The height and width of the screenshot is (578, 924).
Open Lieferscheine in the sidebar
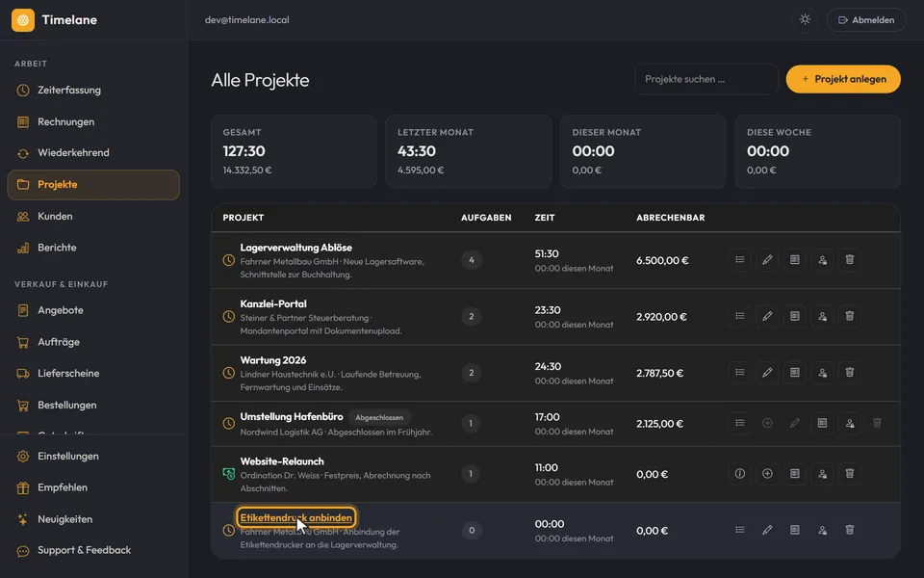click(93, 374)
